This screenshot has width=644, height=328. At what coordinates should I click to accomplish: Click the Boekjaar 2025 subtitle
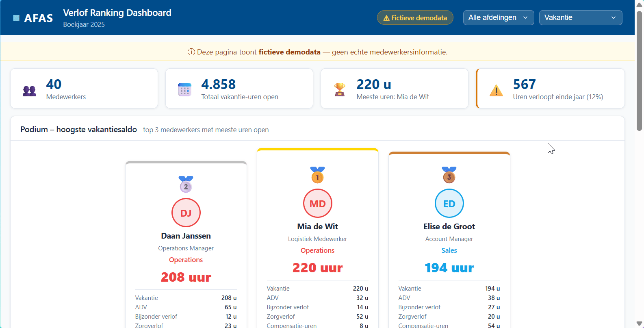[x=84, y=24]
